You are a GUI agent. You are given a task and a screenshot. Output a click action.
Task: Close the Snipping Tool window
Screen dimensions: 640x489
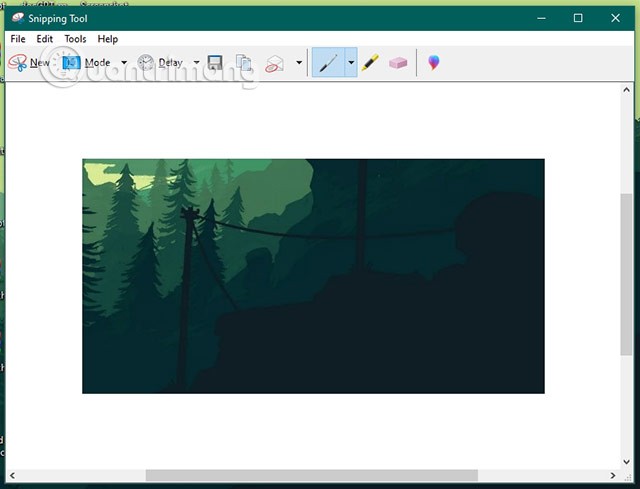(x=615, y=18)
